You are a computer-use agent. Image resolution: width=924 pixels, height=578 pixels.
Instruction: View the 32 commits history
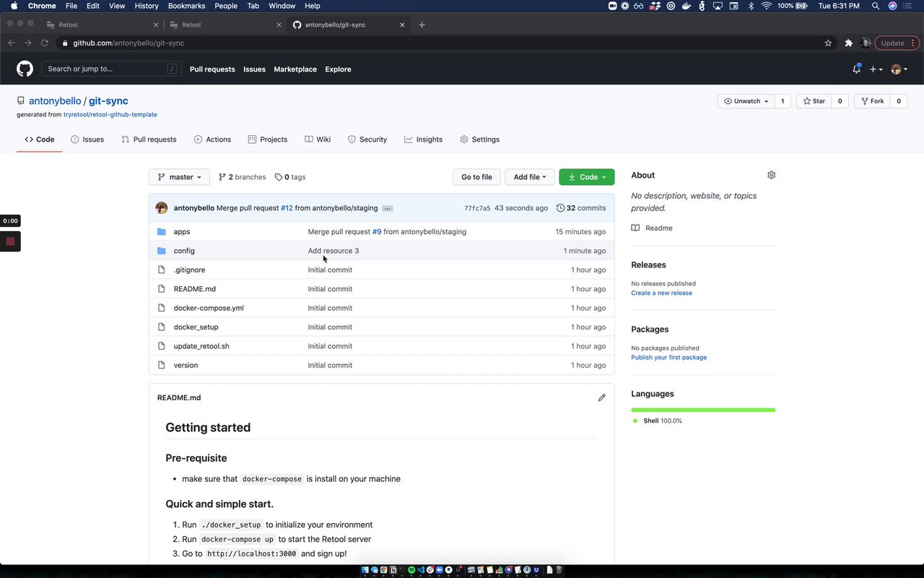(581, 208)
